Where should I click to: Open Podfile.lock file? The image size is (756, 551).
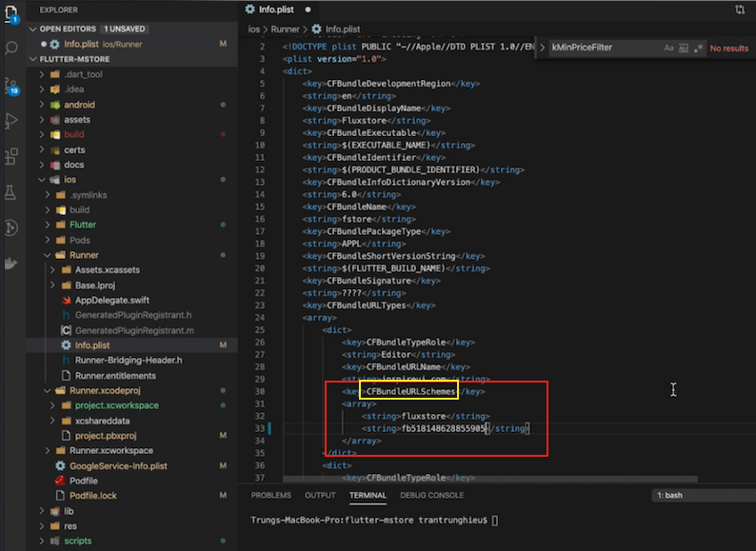pos(93,496)
